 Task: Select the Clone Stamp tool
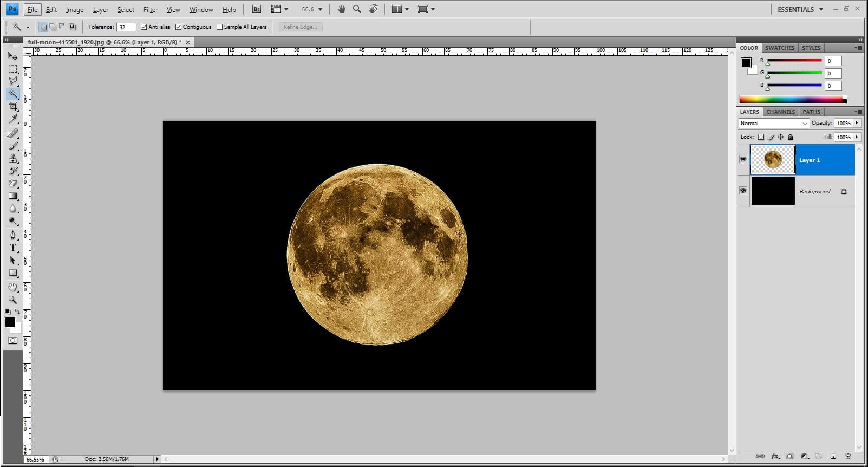pyautogui.click(x=13, y=158)
